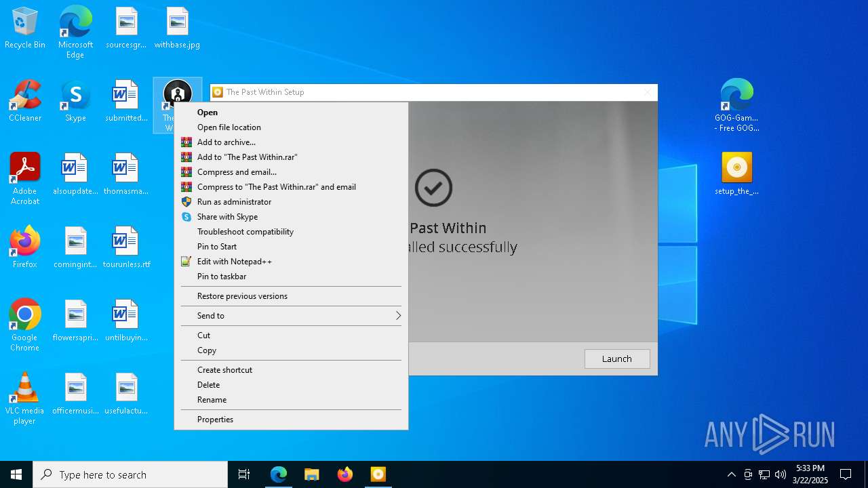Open the notification center

[846, 474]
